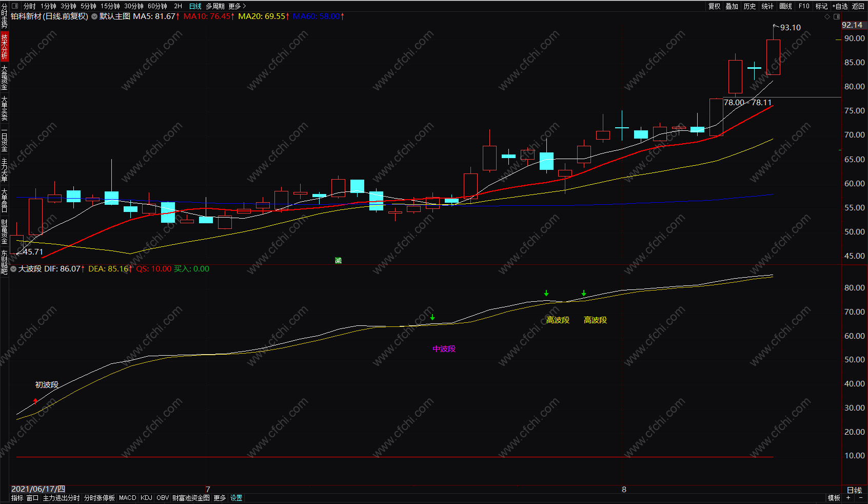Toggle the right side panel icon
The height and width of the screenshot is (504, 868).
point(837,16)
